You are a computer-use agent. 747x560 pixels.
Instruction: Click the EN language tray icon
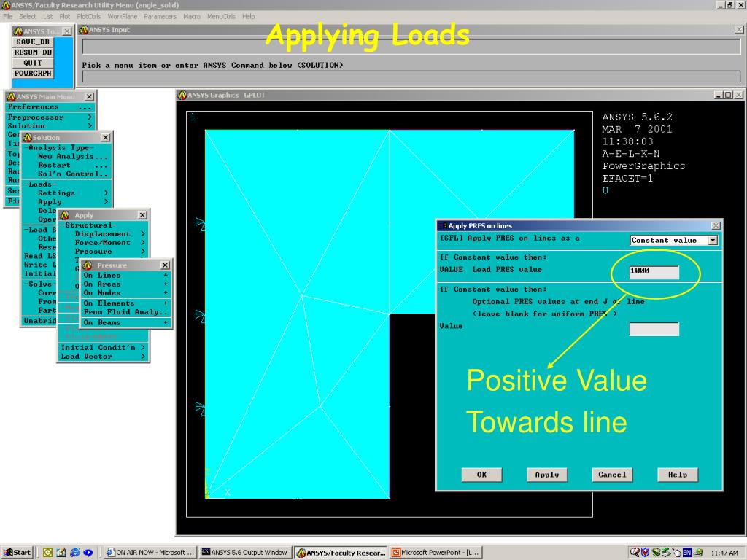687,553
